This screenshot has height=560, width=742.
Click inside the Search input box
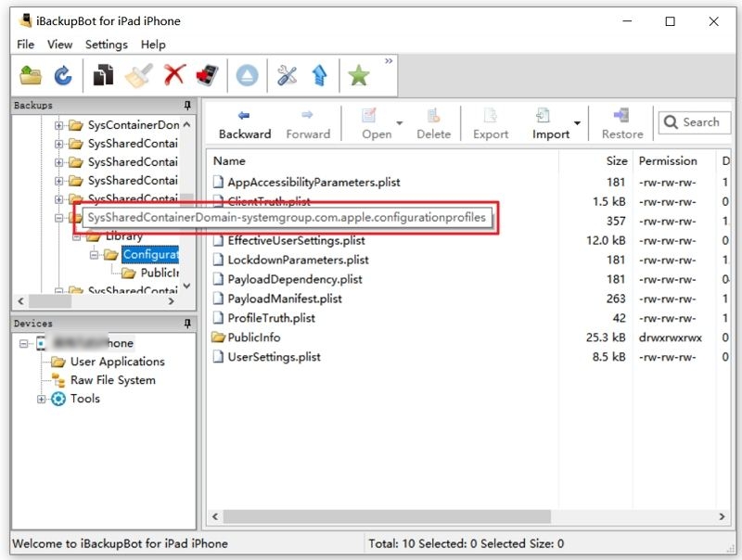pyautogui.click(x=696, y=121)
